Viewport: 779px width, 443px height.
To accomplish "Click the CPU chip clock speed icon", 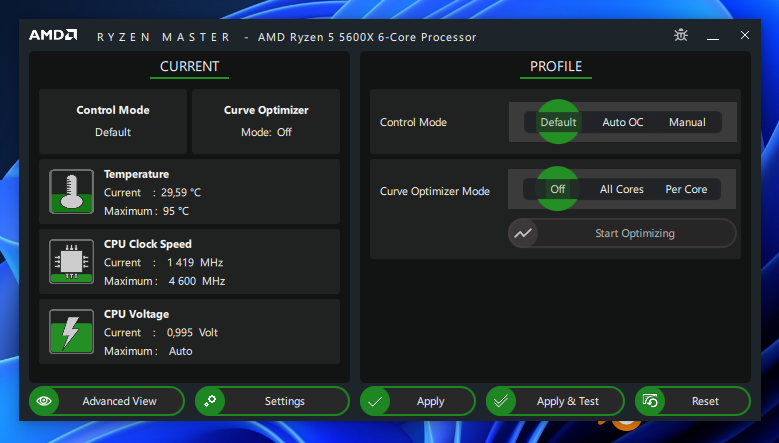I will tap(72, 262).
